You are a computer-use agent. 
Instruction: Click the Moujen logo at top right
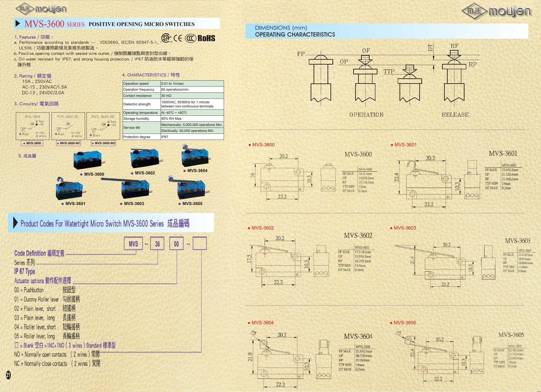tap(496, 11)
